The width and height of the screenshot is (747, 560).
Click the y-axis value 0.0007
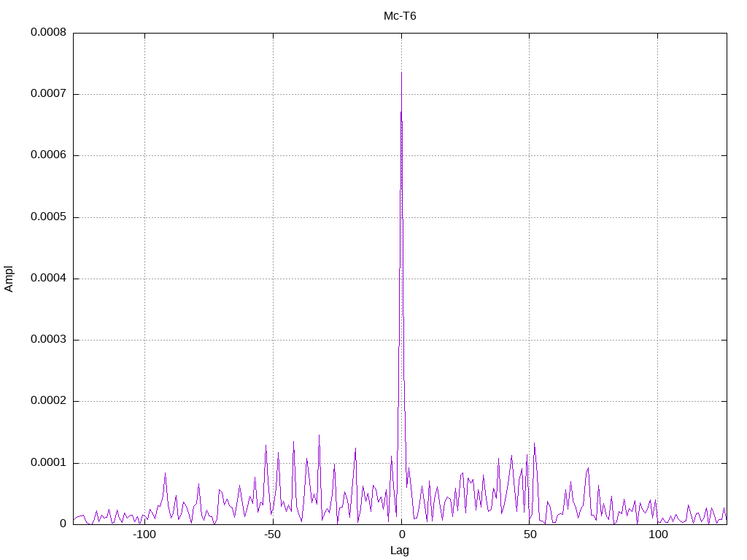[49, 94]
